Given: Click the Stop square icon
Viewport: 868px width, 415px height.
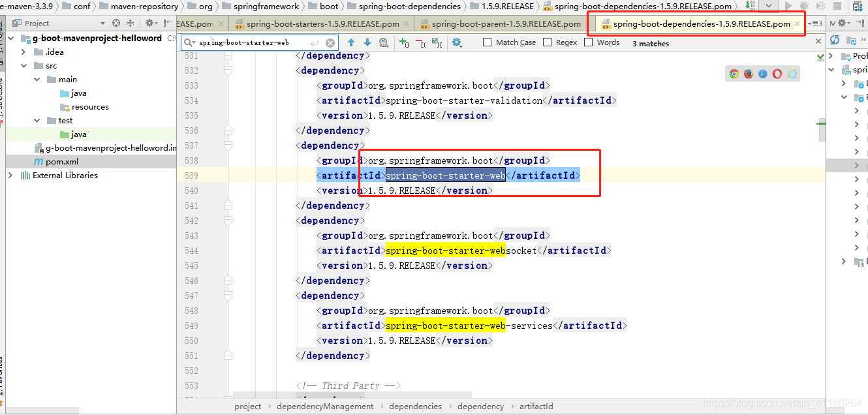Looking at the screenshot, I should tap(837, 5).
